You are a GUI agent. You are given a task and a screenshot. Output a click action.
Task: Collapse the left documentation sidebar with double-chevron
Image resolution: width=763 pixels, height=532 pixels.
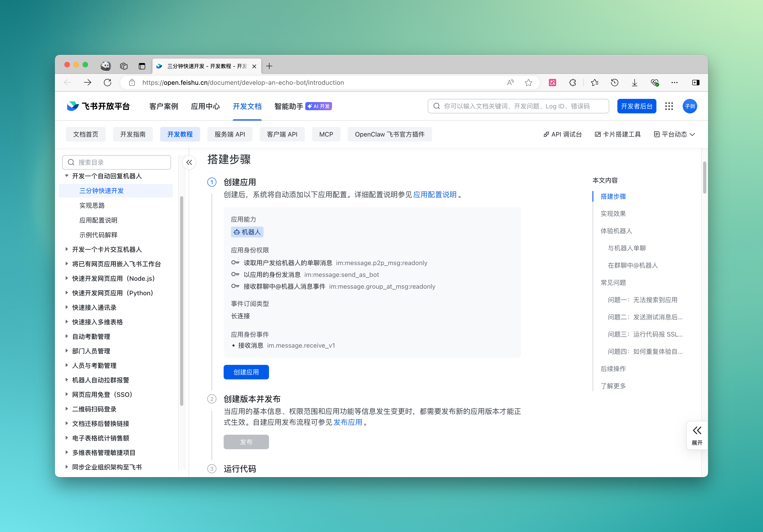point(189,163)
